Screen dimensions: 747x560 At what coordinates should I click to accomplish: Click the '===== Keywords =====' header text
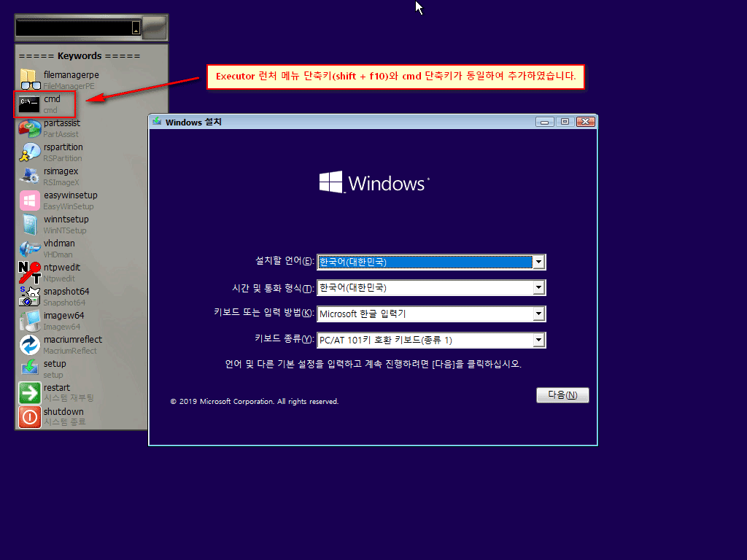(x=80, y=55)
